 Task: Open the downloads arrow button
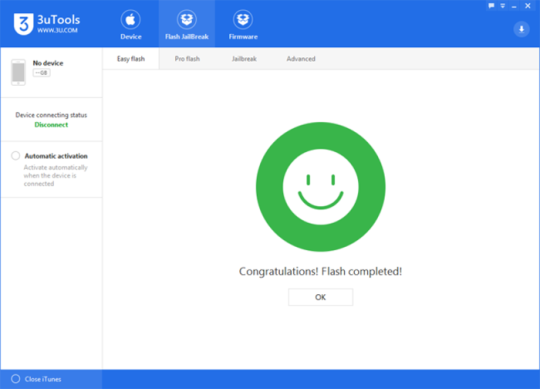point(521,29)
